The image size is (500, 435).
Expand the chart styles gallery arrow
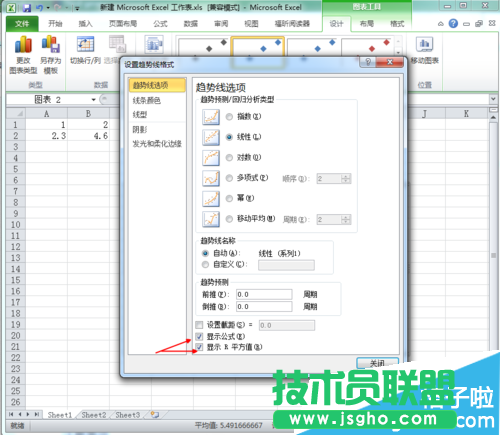[398, 52]
